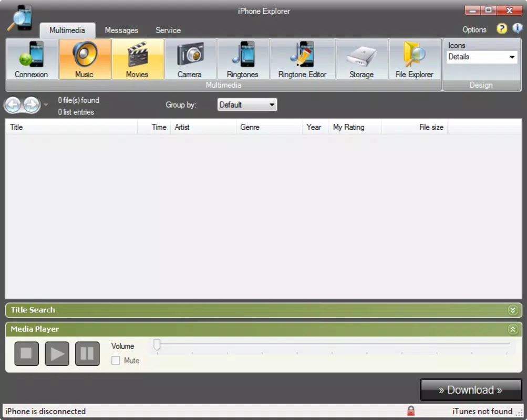Switch to the Service tab
Image resolution: width=527 pixels, height=420 pixels.
point(168,30)
